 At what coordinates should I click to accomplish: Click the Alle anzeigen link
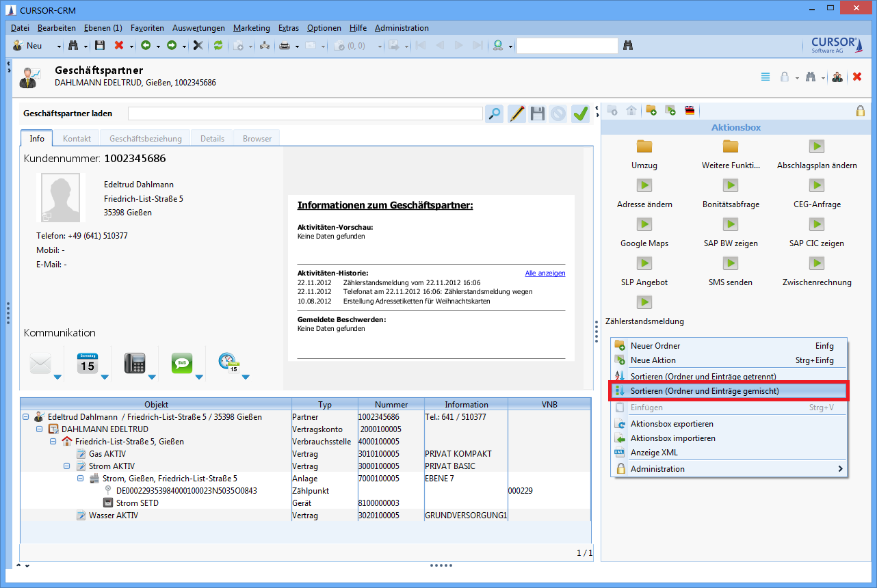pos(545,273)
